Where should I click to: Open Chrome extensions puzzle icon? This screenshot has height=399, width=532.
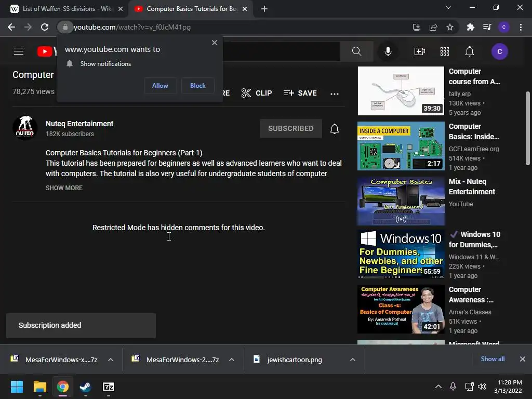[x=470, y=27]
